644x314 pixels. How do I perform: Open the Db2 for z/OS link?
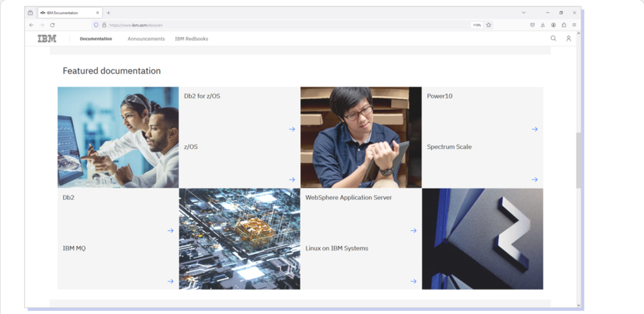click(x=202, y=96)
